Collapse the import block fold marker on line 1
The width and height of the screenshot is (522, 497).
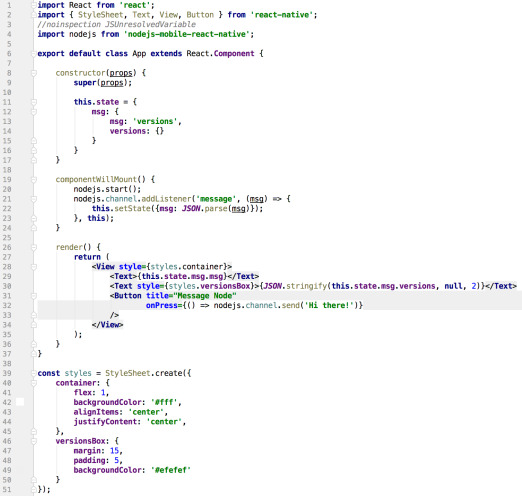point(34,5)
